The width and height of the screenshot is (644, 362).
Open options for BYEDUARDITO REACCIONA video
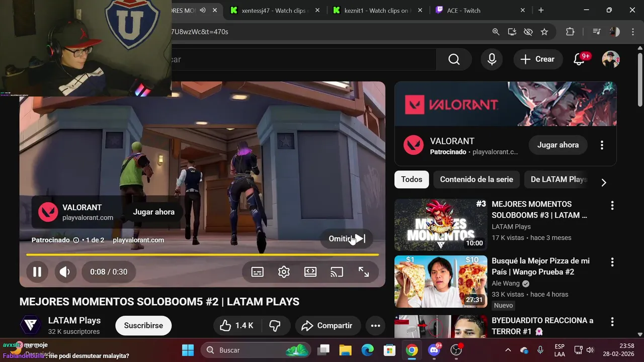(612, 321)
